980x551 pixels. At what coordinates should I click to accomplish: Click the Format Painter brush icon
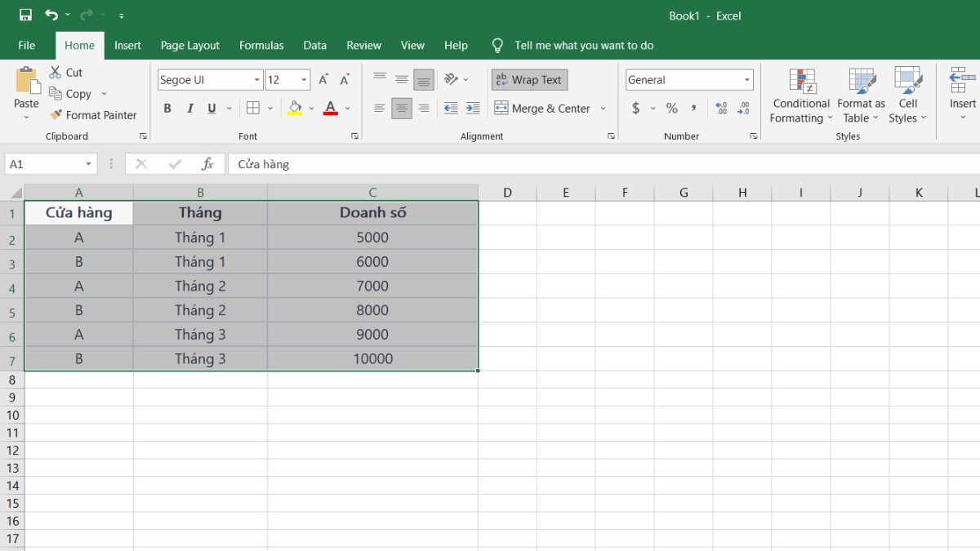(x=56, y=115)
